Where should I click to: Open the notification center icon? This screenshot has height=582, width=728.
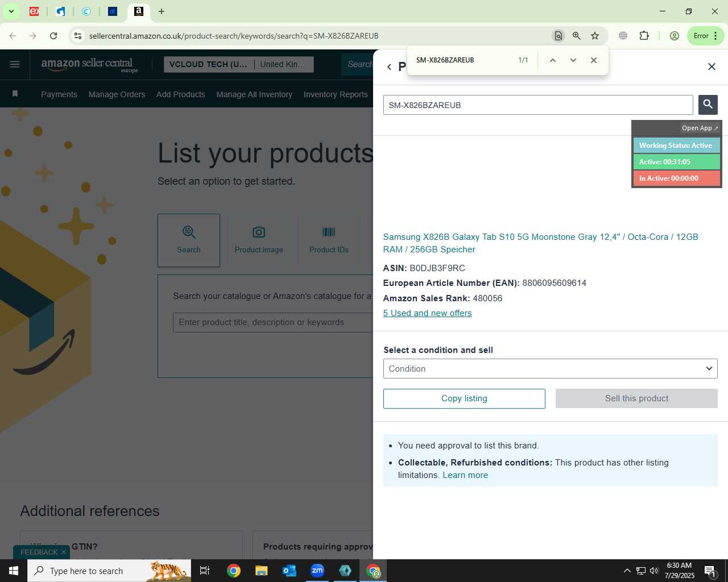(x=710, y=571)
